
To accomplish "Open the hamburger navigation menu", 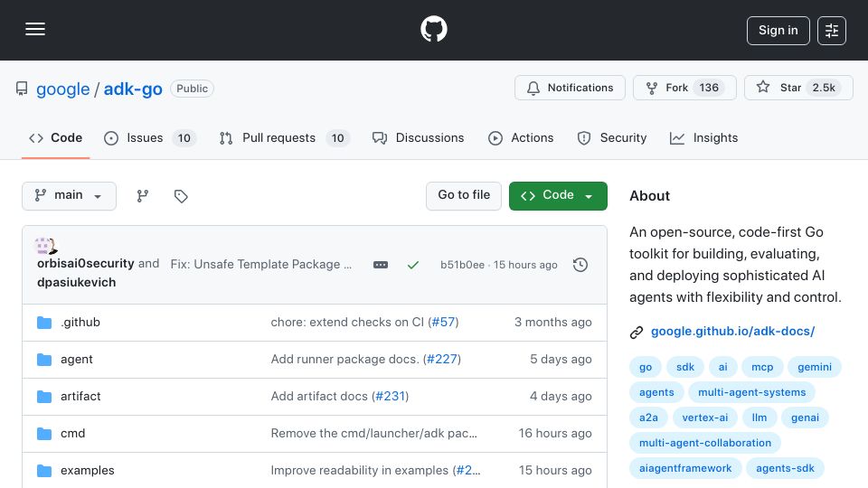I will point(35,29).
